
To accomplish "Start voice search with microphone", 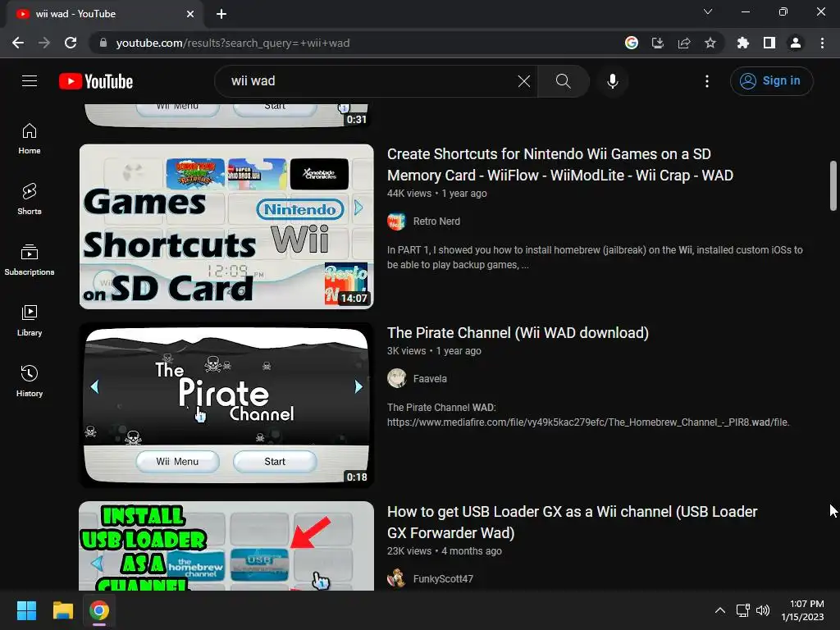I will (x=613, y=81).
